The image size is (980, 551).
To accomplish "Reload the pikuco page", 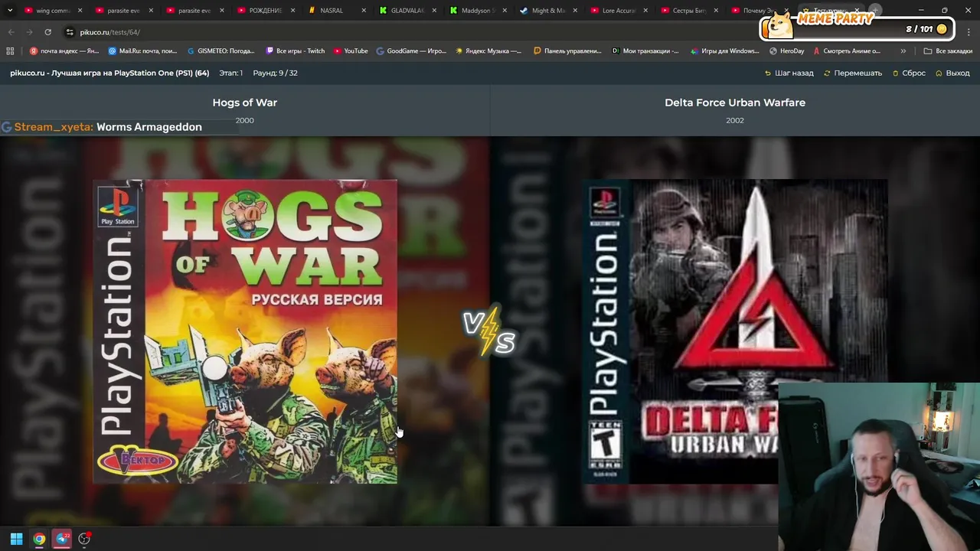I will click(47, 32).
